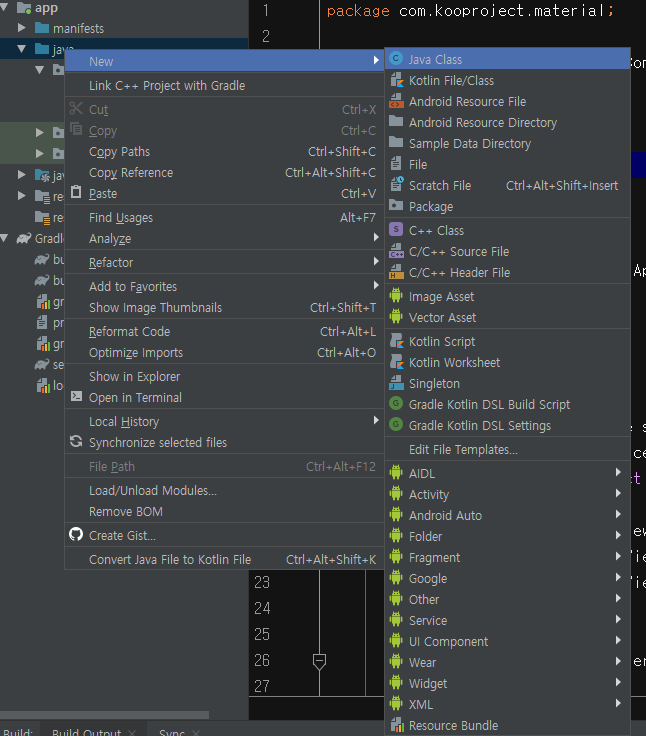The height and width of the screenshot is (736, 646).
Task: Choose Remove BOM entry
Action: (x=224, y=512)
